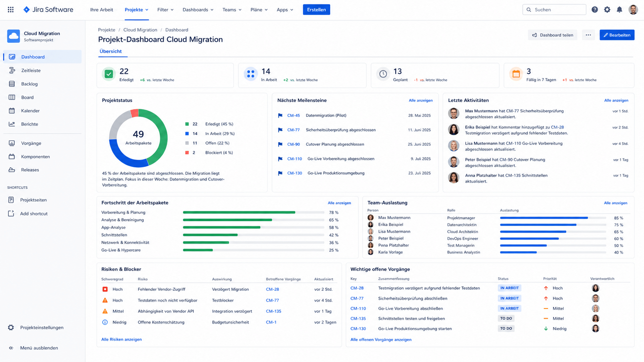Click the red severity icon for Fehlender Vendor-Zugriff

[105, 289]
